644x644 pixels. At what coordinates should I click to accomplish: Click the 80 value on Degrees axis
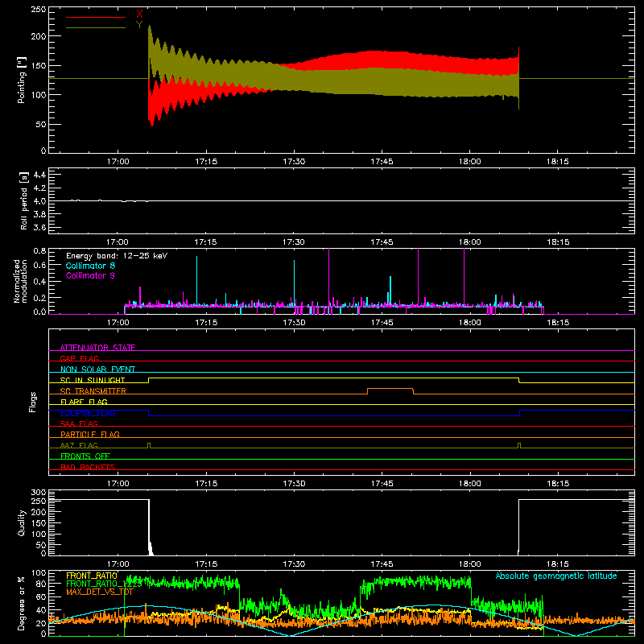[x=42, y=584]
